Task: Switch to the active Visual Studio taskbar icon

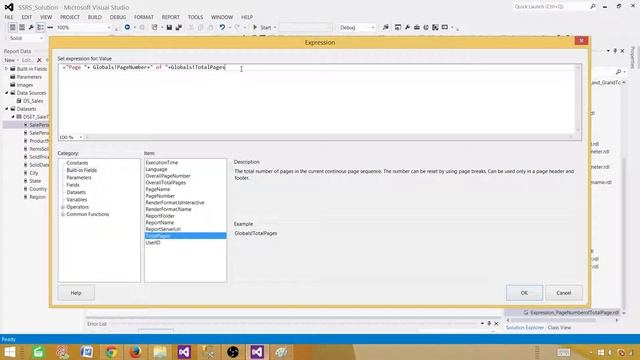Action: point(257,352)
